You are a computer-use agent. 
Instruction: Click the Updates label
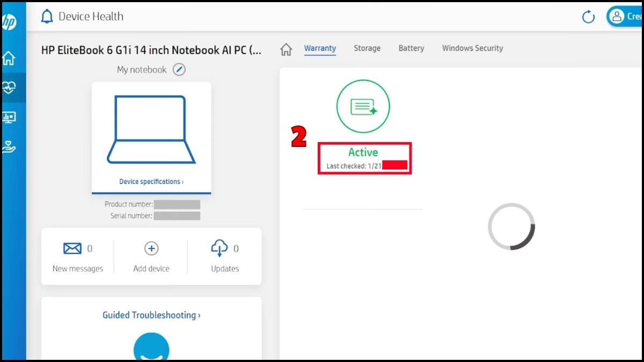225,269
